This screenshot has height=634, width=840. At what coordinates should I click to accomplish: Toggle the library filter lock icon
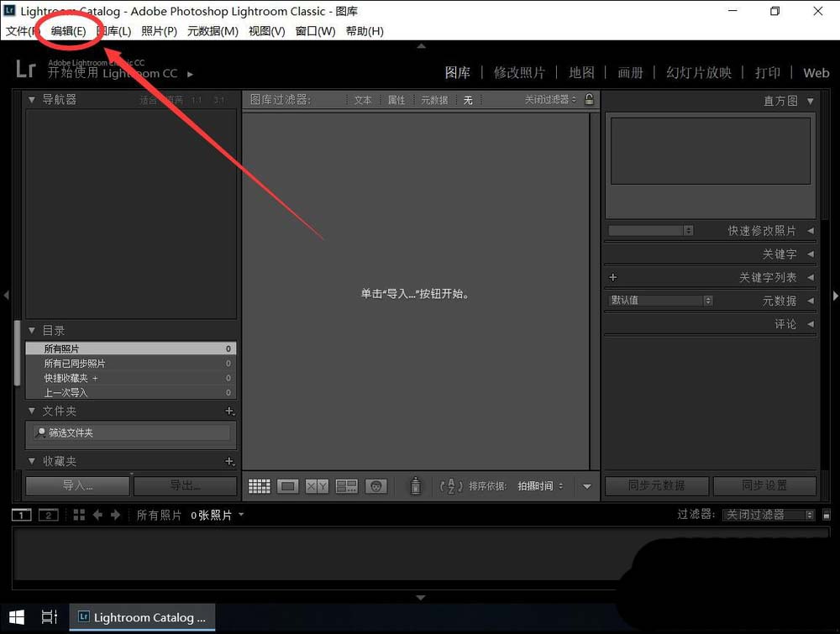point(590,100)
